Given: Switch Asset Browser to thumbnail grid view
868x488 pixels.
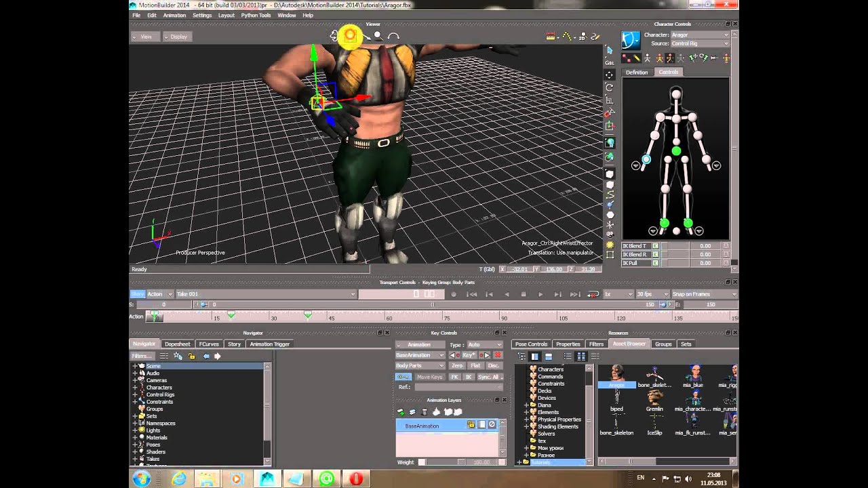Looking at the screenshot, I should [581, 357].
